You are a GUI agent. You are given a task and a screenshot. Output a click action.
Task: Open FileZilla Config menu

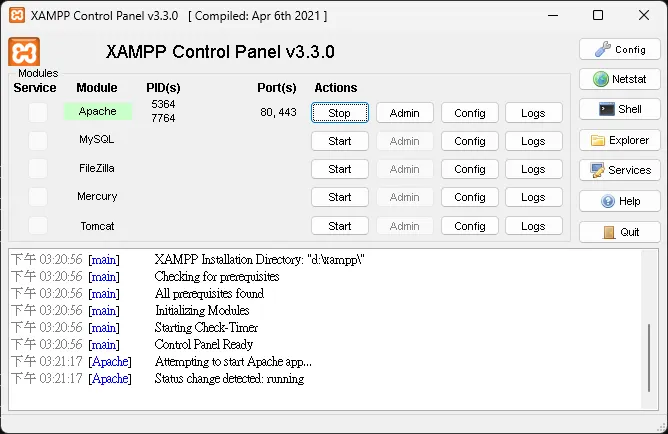[469, 169]
